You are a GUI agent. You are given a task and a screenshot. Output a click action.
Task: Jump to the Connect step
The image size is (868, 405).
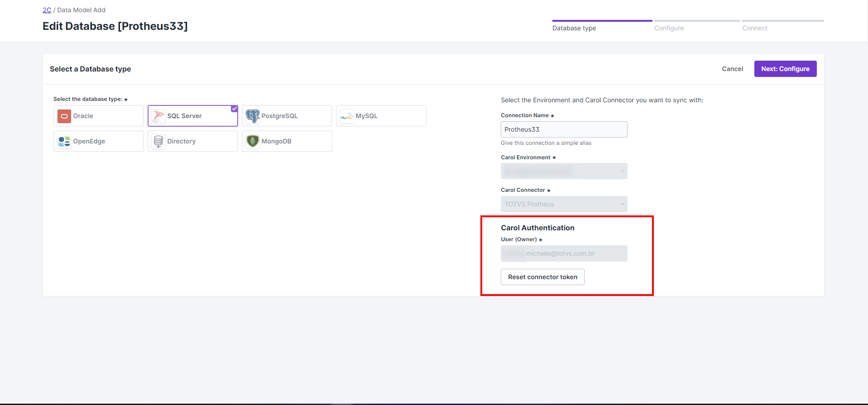tap(754, 28)
